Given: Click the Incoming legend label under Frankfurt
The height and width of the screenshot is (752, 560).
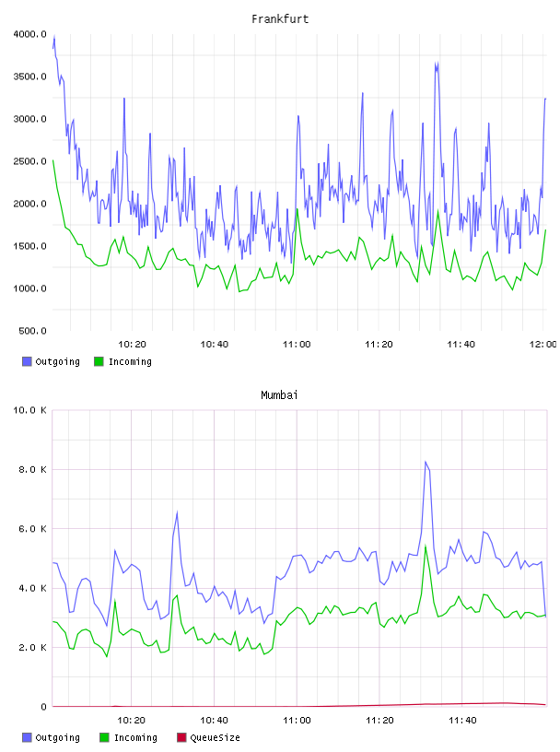Looking at the screenshot, I should (130, 361).
